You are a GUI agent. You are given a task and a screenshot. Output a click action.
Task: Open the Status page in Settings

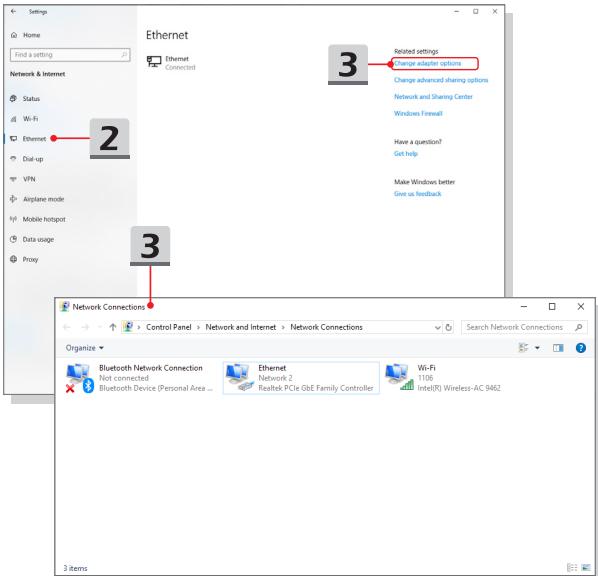25,99
